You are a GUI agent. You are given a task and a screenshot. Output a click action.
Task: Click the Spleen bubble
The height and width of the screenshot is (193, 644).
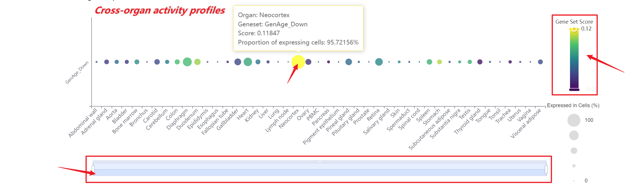click(x=429, y=62)
